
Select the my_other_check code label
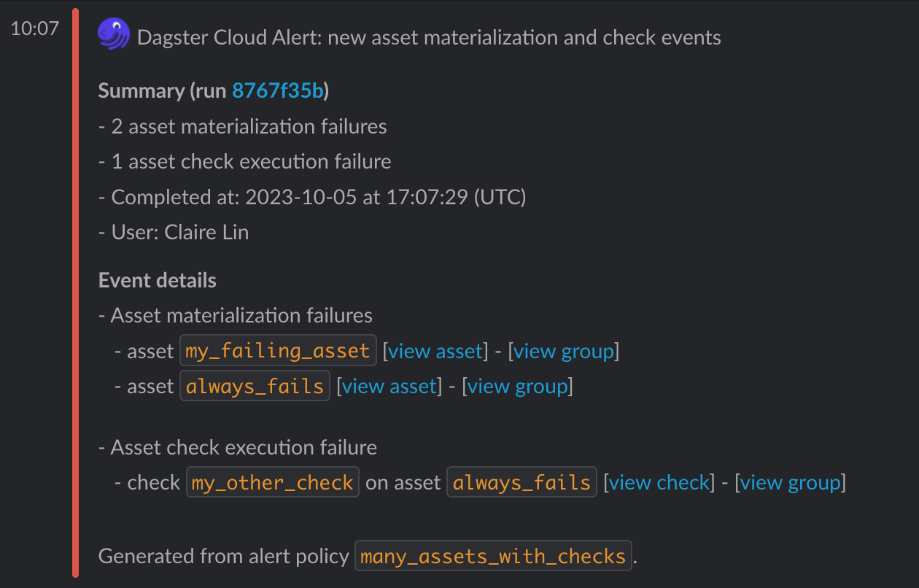[x=273, y=482]
